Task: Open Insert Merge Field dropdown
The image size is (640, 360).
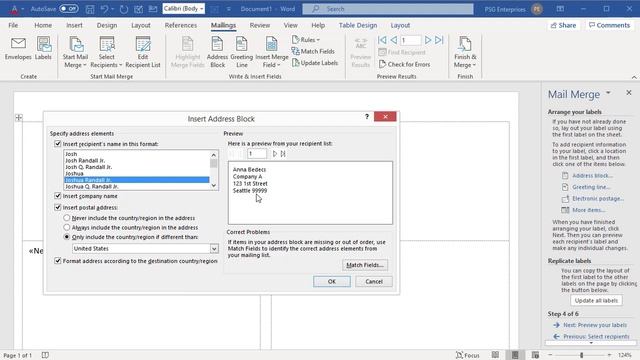Action: tap(272, 52)
